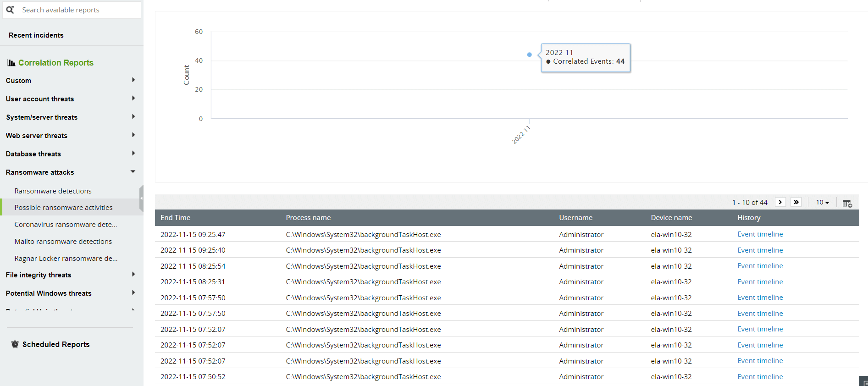
Task: Click the Correlation Reports chart icon
Action: coord(11,63)
